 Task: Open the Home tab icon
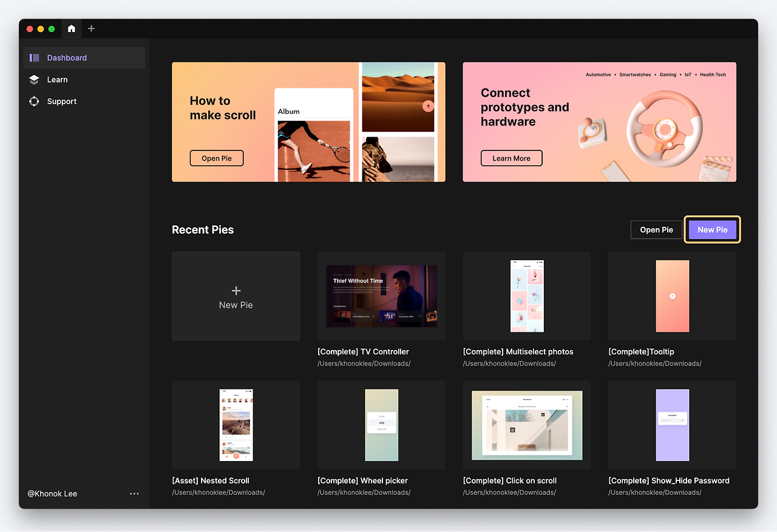click(x=72, y=29)
